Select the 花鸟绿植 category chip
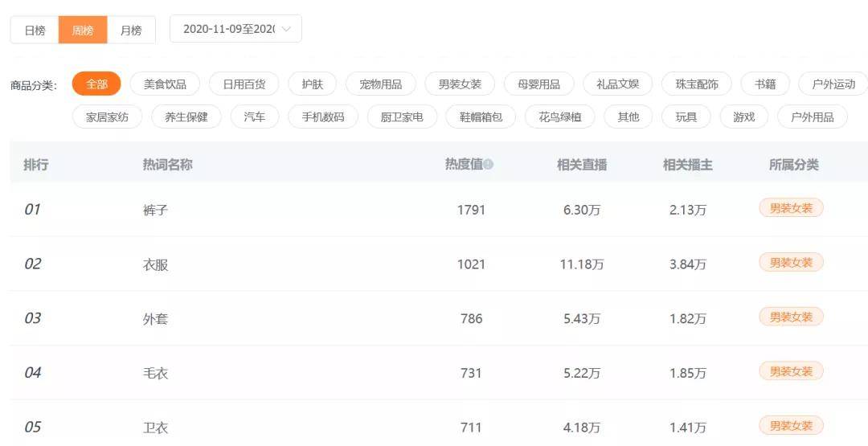 (560, 117)
